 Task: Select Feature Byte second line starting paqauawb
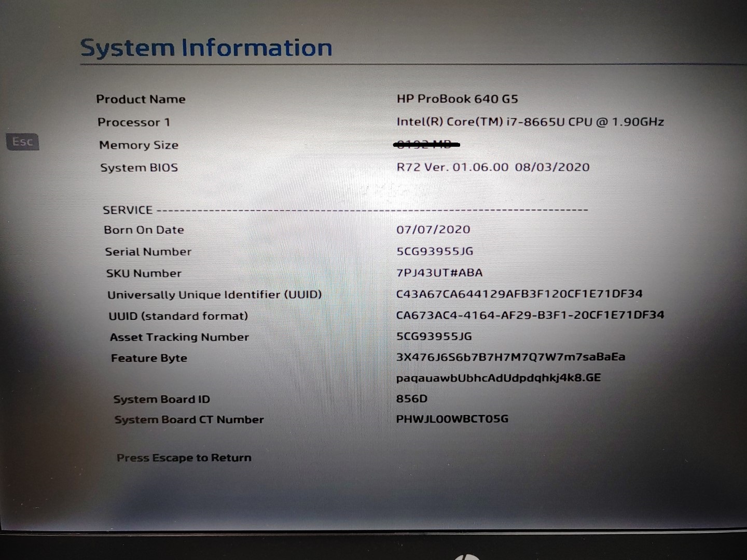[x=499, y=377]
